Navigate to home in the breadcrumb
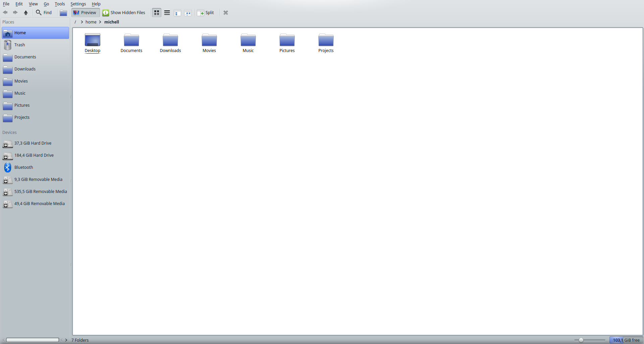Viewport: 644px width, 344px height. (91, 22)
